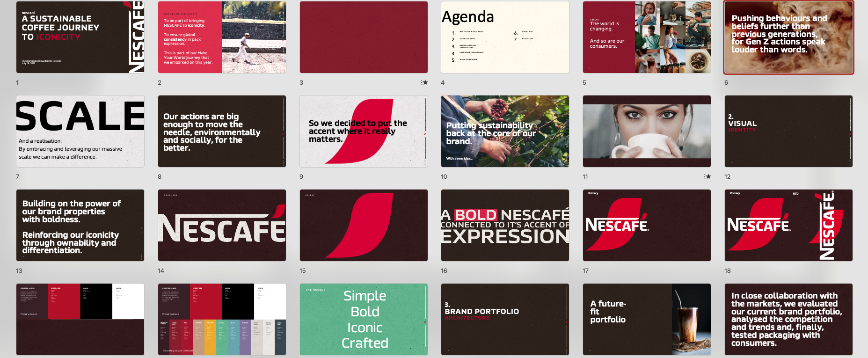
Task: Click slide number label '5'
Action: tap(584, 82)
